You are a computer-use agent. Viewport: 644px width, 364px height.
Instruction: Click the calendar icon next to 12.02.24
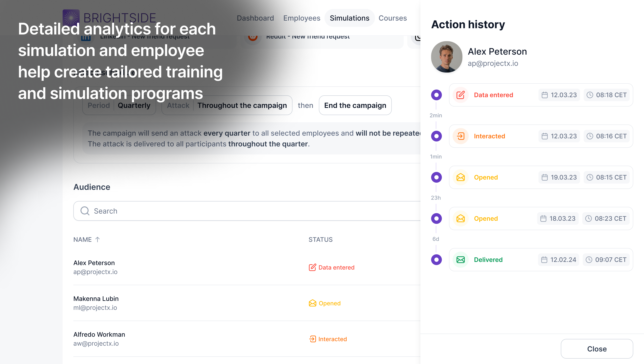point(544,260)
